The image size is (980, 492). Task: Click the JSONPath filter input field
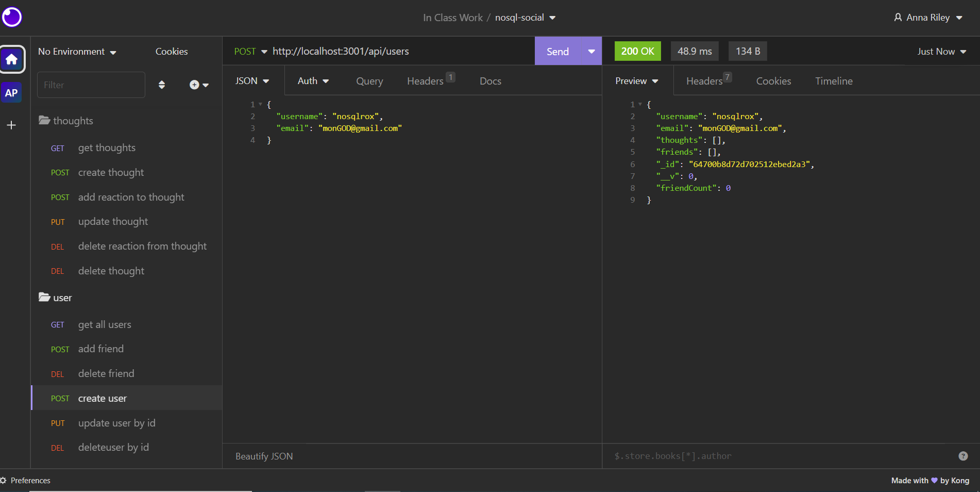point(721,456)
